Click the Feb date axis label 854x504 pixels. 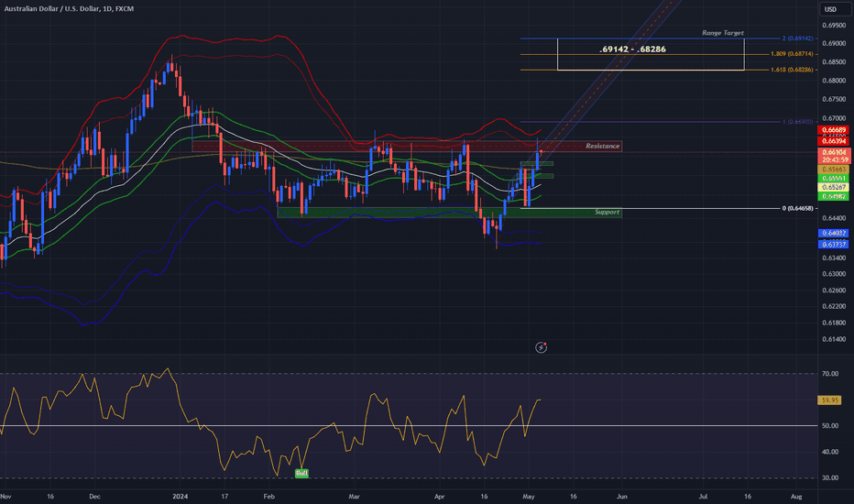click(269, 497)
